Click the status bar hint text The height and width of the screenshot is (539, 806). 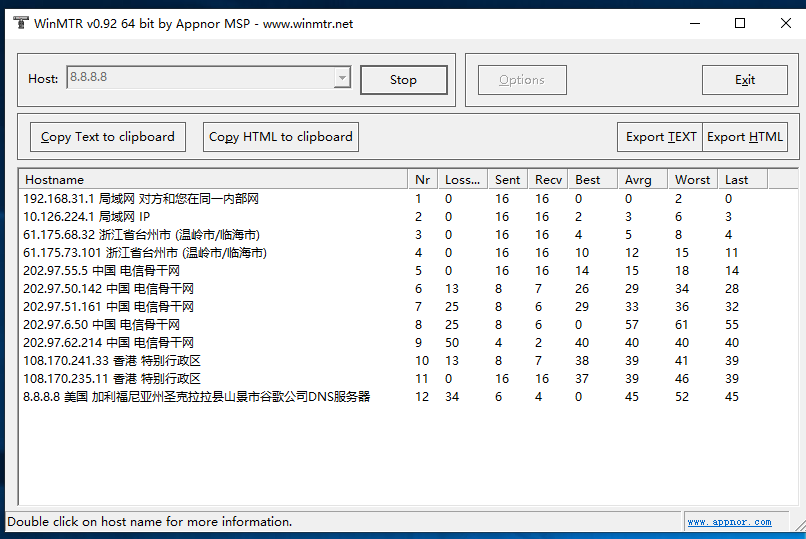click(x=150, y=522)
